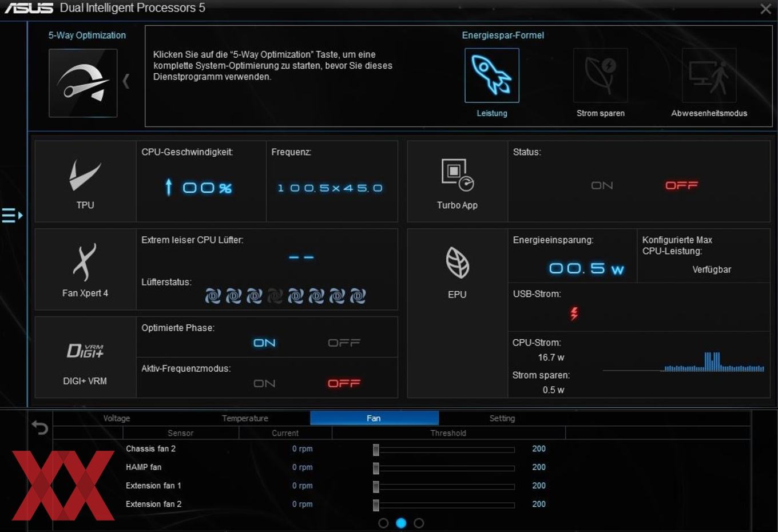Click the CPU-Strom 16.7 w value
The width and height of the screenshot is (778, 532).
551,358
